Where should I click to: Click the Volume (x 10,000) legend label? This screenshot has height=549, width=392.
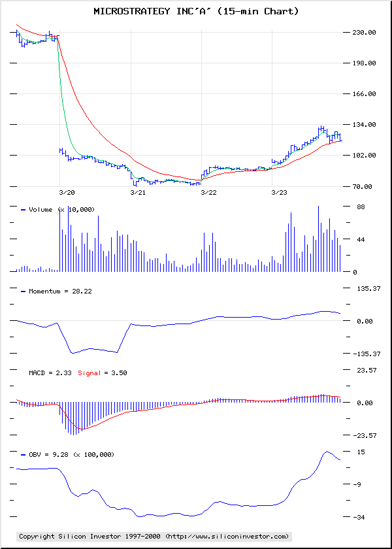[61, 209]
